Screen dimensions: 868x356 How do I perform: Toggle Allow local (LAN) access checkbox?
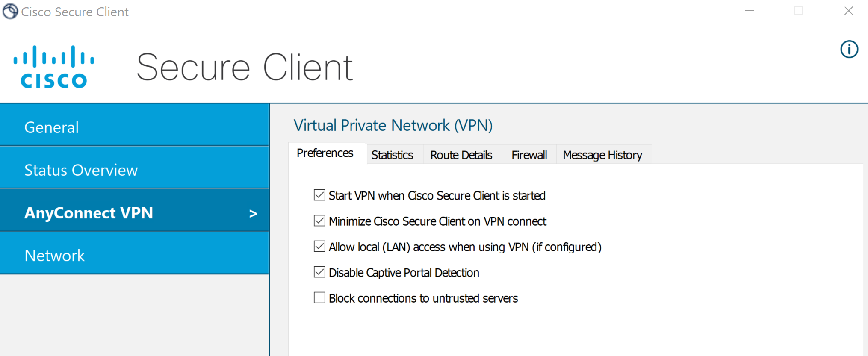coord(319,247)
